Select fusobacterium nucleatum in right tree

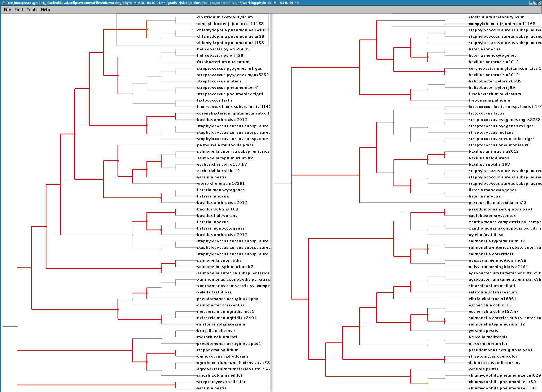(x=495, y=94)
